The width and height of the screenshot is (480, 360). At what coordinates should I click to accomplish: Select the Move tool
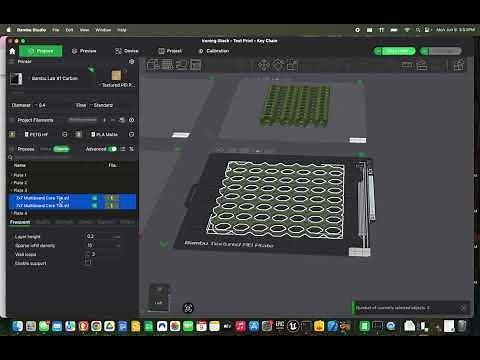pyautogui.click(x=263, y=65)
